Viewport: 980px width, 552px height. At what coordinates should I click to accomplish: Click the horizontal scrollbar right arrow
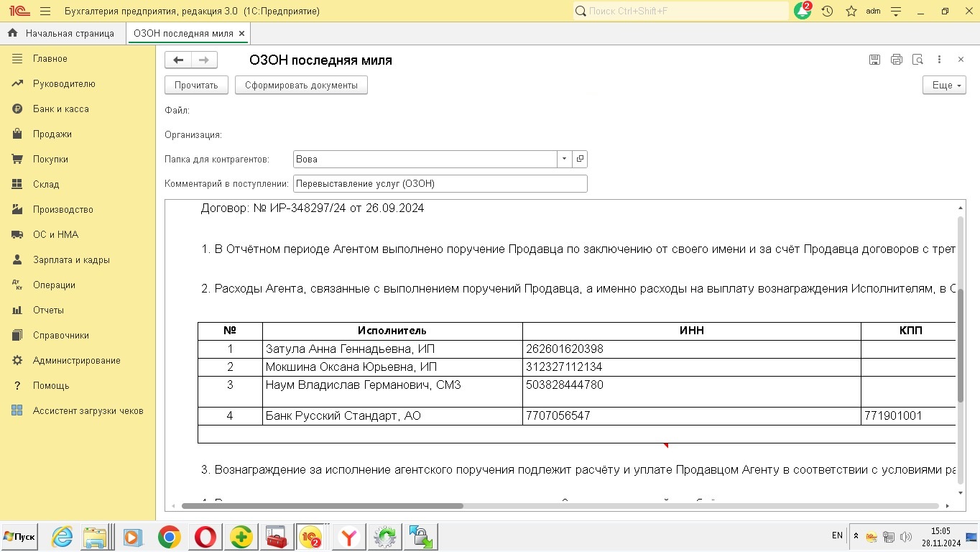pos(948,506)
